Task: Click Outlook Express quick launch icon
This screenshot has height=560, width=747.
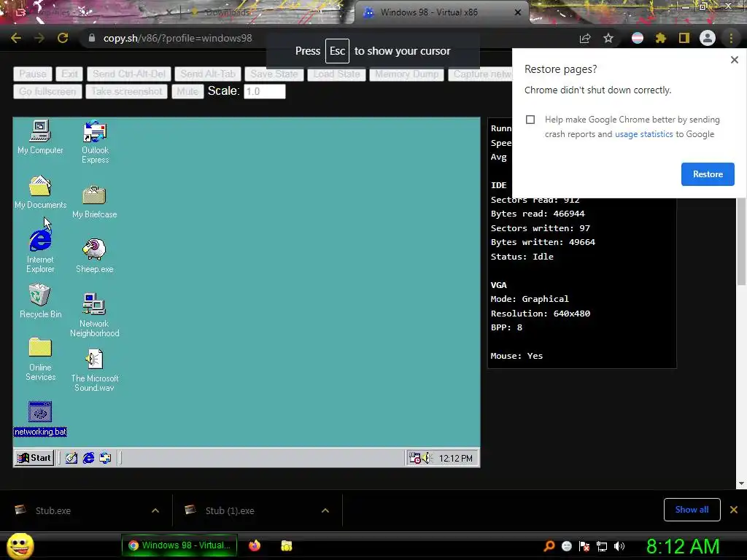Action: coord(105,458)
